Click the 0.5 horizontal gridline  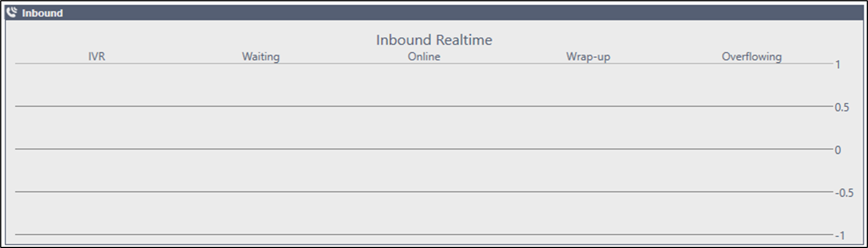point(424,106)
